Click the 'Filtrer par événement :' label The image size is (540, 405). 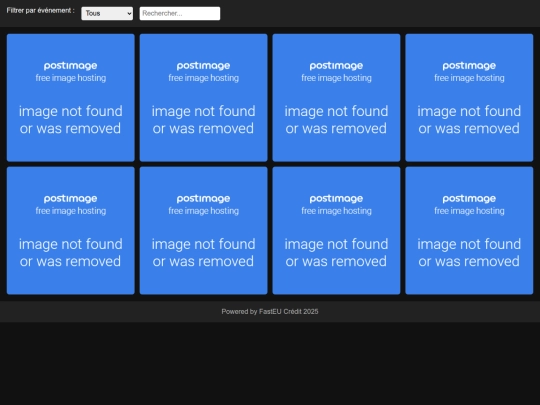tap(40, 11)
